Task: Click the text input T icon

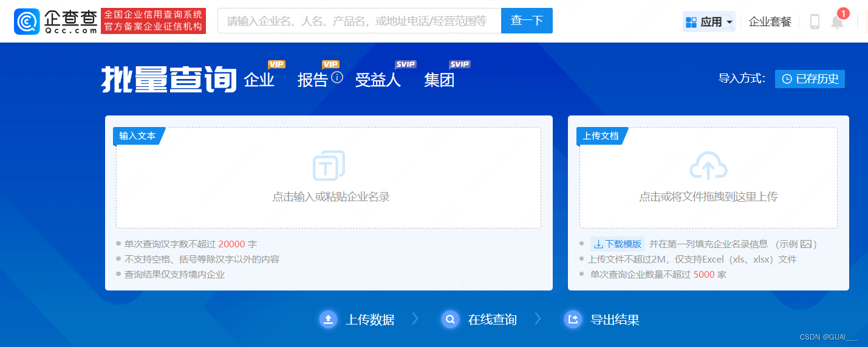Action: click(x=329, y=166)
